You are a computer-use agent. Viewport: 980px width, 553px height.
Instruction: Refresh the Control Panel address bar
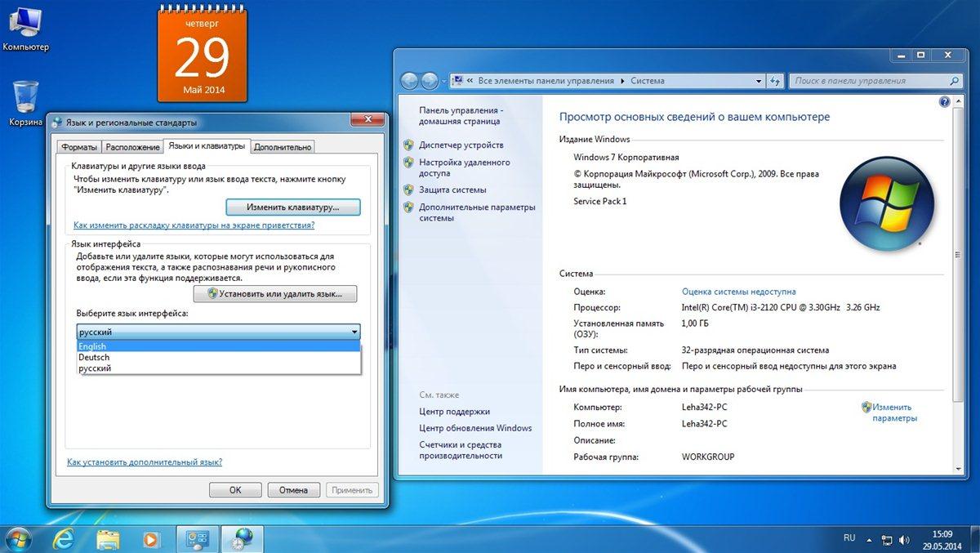pos(773,81)
